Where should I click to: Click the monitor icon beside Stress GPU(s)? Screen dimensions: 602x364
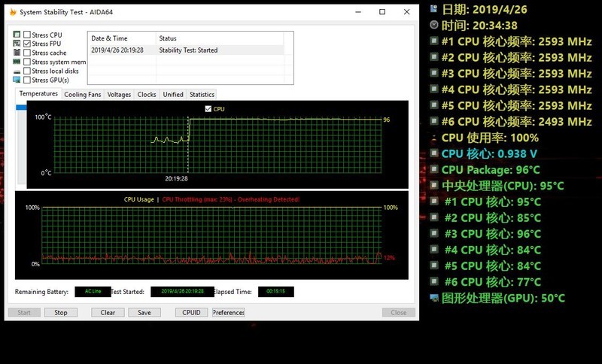coord(17,80)
